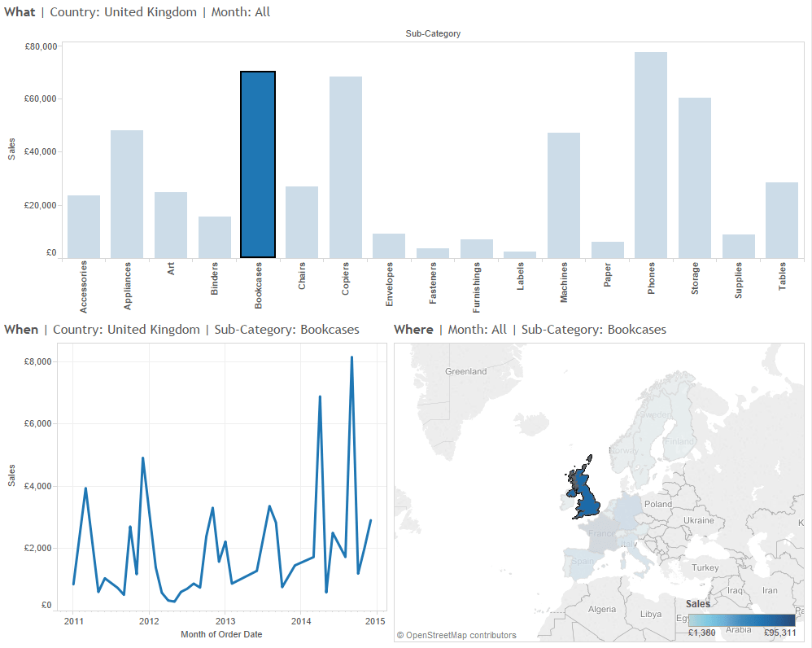Select the Tables bar
The width and height of the screenshot is (812, 648).
pos(782,221)
